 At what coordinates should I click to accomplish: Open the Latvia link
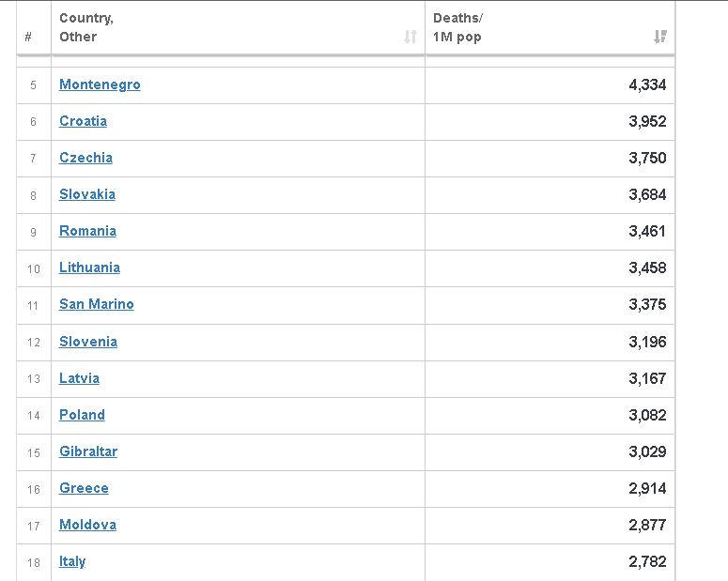[x=79, y=378]
